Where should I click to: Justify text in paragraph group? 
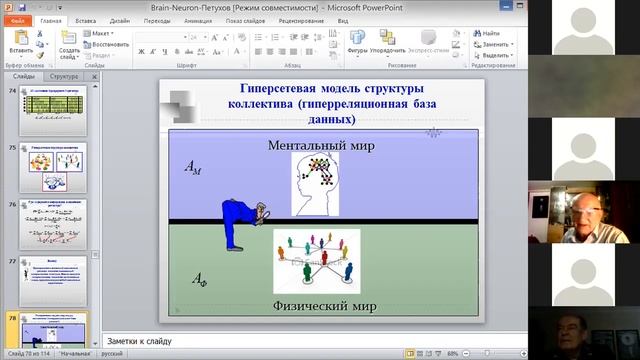coord(293,52)
